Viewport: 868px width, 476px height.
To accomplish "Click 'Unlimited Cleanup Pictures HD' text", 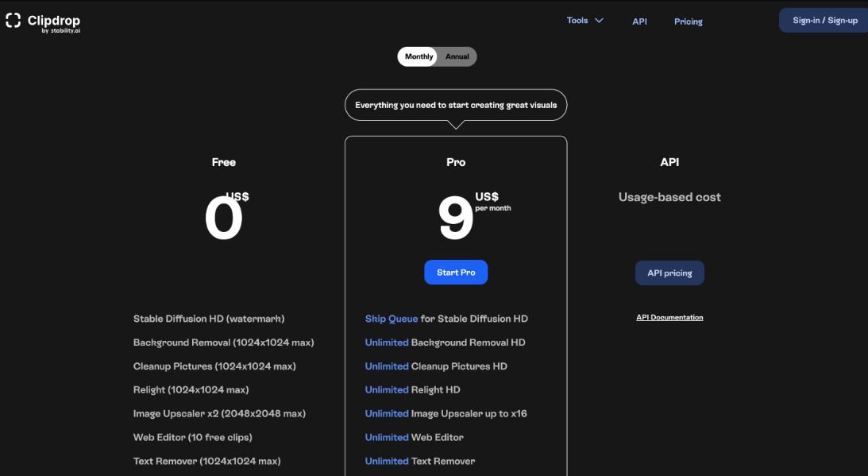I will [436, 366].
